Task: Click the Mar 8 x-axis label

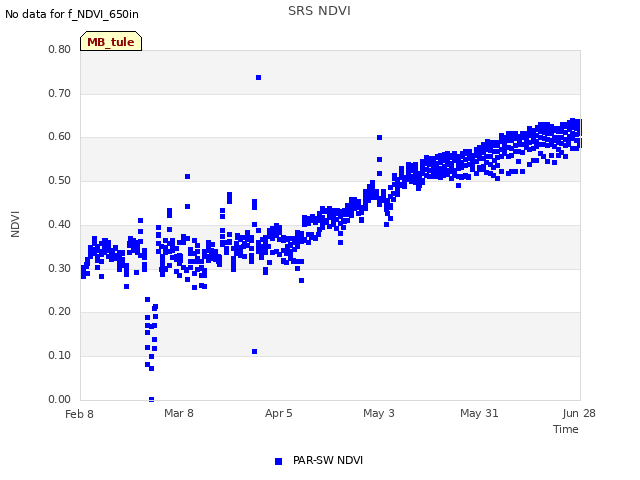Action: pos(179,413)
